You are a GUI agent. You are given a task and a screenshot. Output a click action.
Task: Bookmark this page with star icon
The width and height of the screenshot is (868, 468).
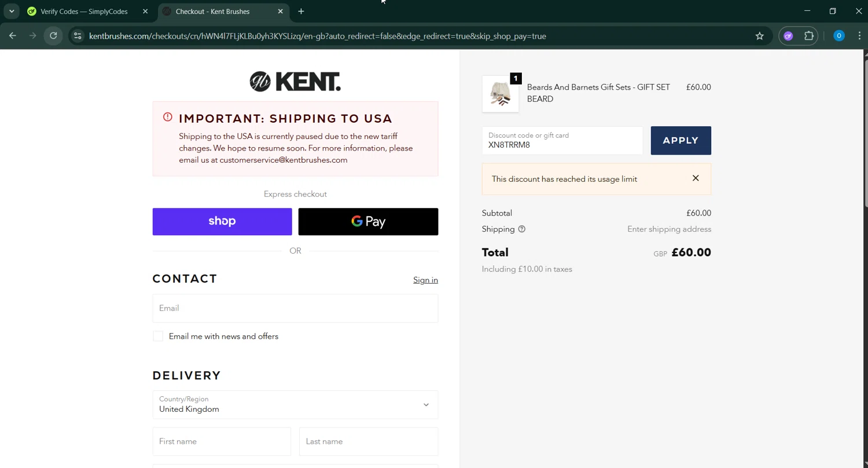(760, 36)
